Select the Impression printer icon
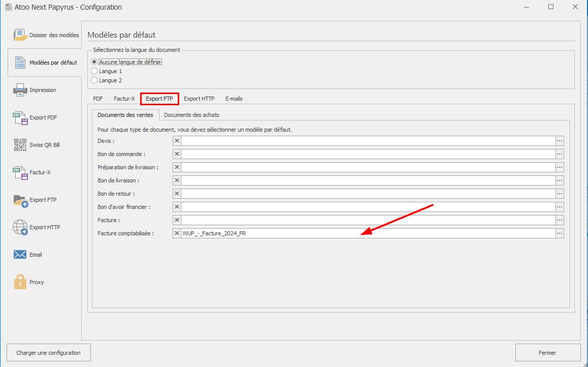 click(x=20, y=90)
